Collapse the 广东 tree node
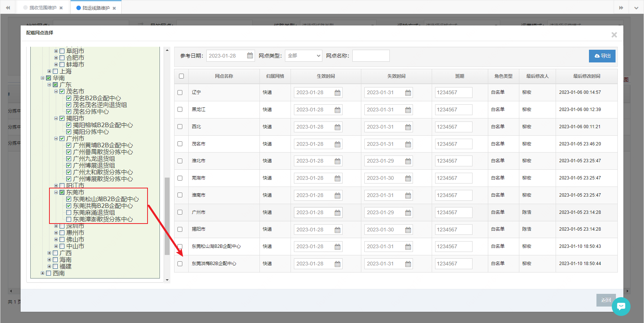The image size is (644, 323). pyautogui.click(x=49, y=85)
